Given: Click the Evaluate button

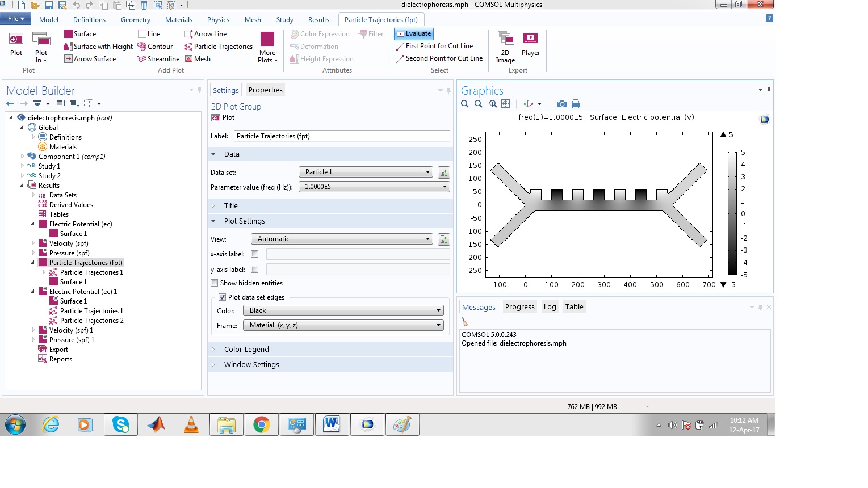Looking at the screenshot, I should (x=414, y=34).
